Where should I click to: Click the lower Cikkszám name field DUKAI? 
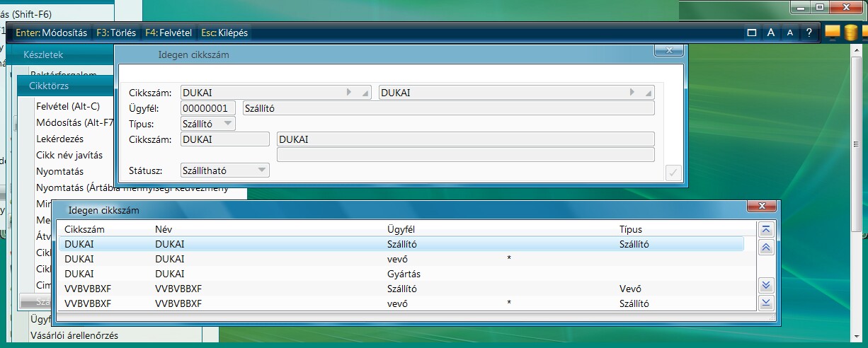coord(465,139)
